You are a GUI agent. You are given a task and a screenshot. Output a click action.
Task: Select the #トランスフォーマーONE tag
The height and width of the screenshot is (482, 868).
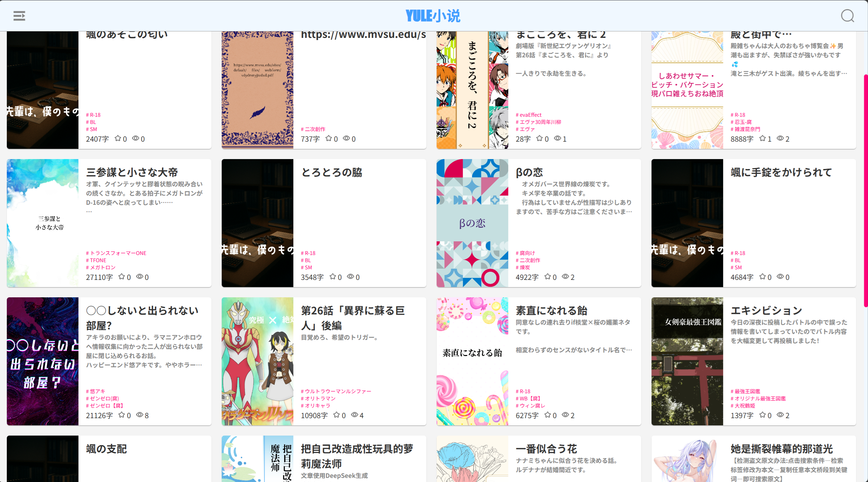point(116,253)
